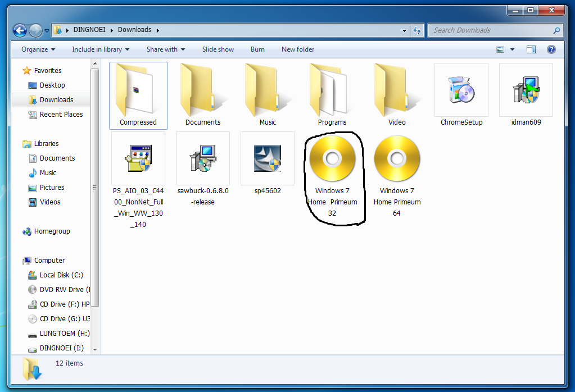Open Homegroup in navigation pane
Viewport: 575px width, 392px height.
click(46, 231)
